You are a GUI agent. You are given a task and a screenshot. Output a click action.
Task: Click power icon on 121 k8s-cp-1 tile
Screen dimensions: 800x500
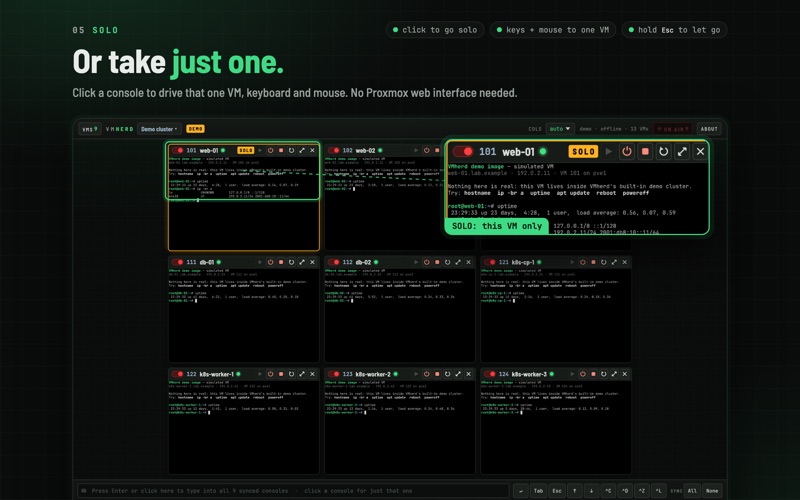click(x=583, y=262)
